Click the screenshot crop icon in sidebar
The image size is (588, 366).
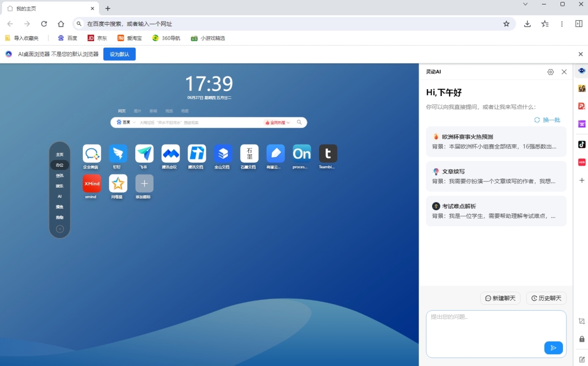click(582, 321)
